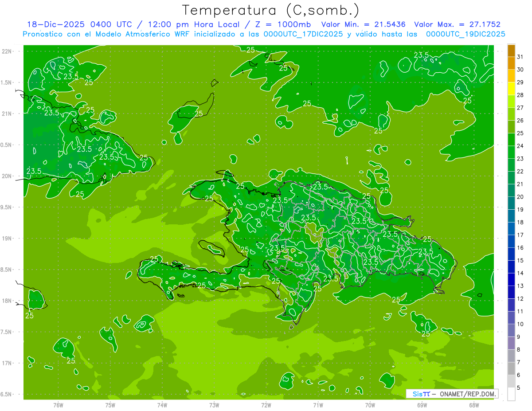This screenshot has width=532, height=411.
Task: Select the 'Z = 1000mb' level text
Action: (x=283, y=25)
